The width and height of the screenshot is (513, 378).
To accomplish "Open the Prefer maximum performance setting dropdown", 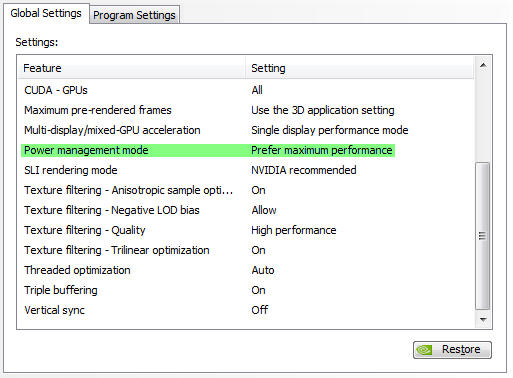I will click(x=322, y=150).
